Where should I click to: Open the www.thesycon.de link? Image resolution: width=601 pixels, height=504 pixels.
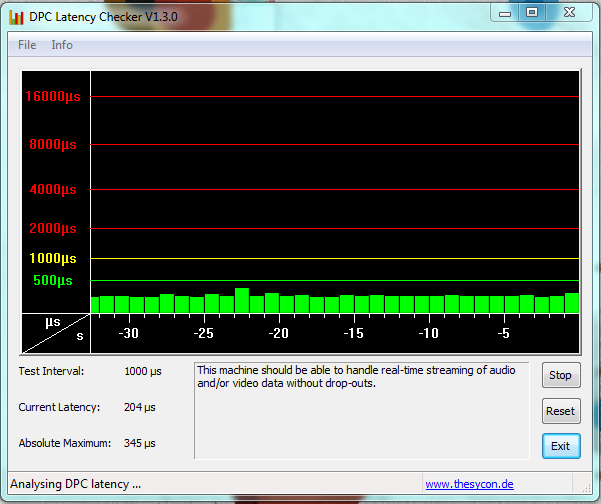pyautogui.click(x=470, y=484)
